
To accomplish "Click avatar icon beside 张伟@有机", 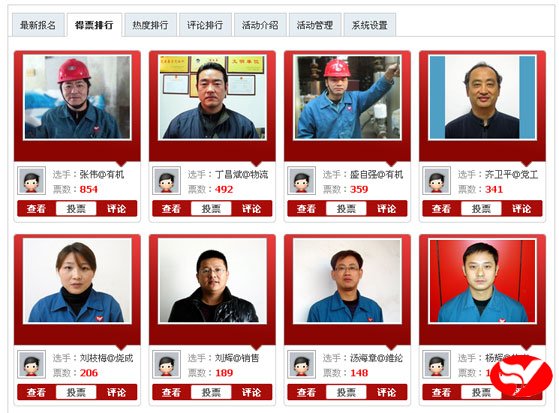I will coord(31,180).
